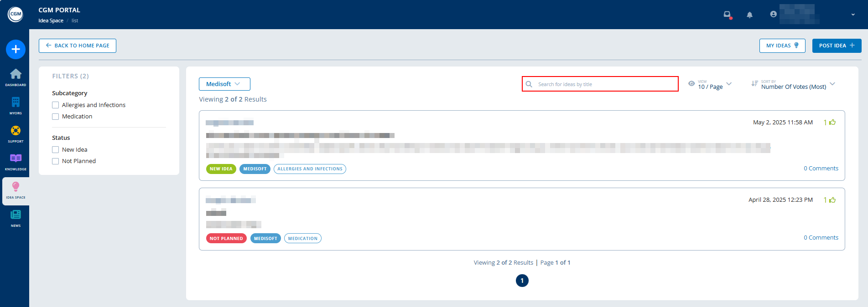Screen dimensions: 868x307
Task: Click the notifications bell icon
Action: coord(749,15)
